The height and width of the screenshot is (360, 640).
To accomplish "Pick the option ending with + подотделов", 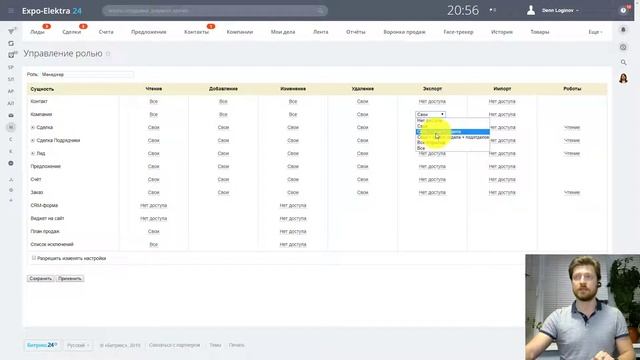I will click(452, 137).
